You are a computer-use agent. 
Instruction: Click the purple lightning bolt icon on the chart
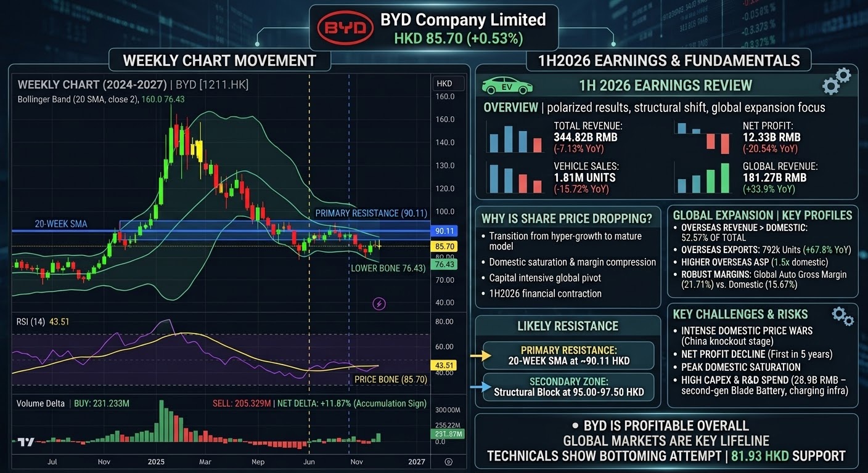[x=379, y=303]
